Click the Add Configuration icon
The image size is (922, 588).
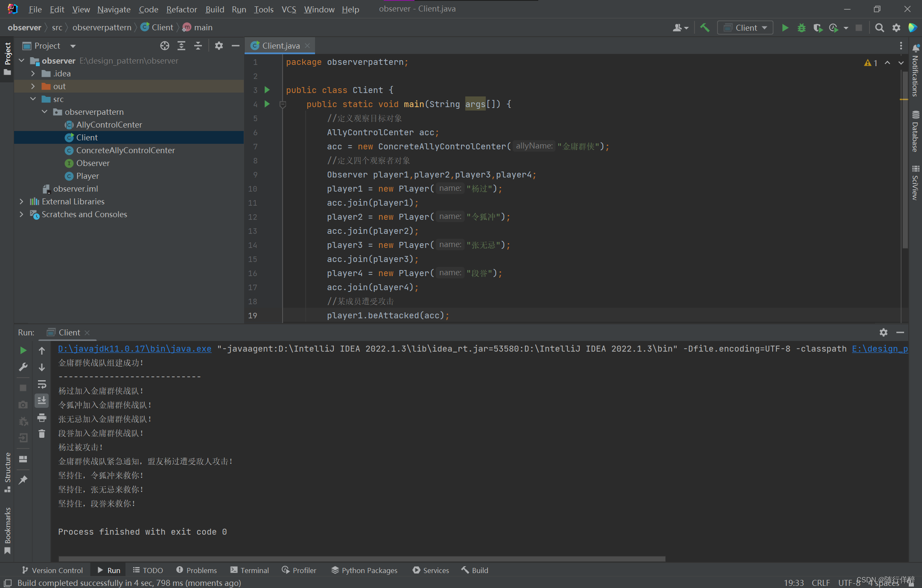pos(747,28)
